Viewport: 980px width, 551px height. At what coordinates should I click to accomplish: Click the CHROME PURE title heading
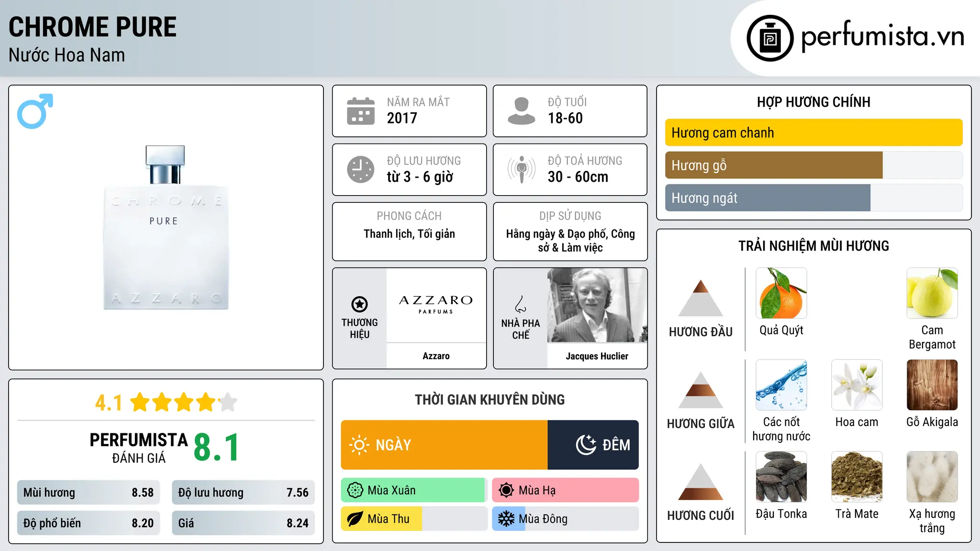coord(93,27)
